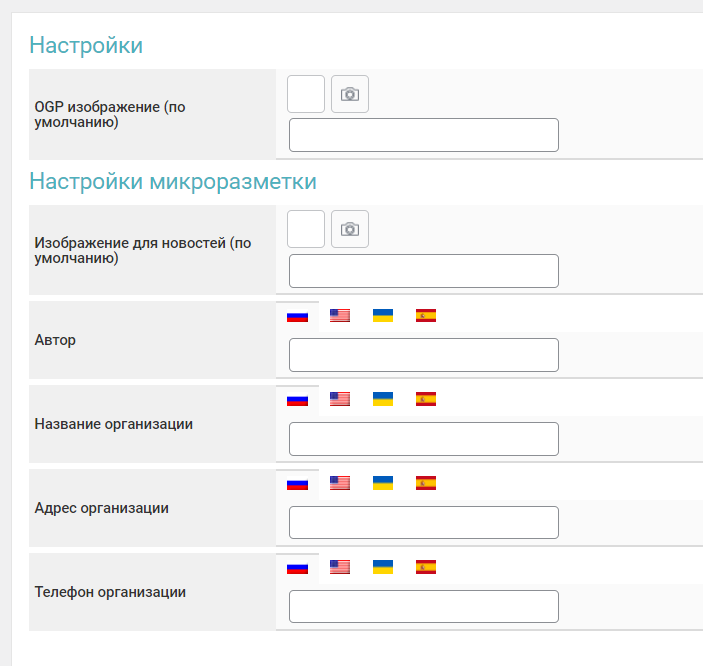Focus the OGP изображение text field
The height and width of the screenshot is (666, 703).
[423, 135]
